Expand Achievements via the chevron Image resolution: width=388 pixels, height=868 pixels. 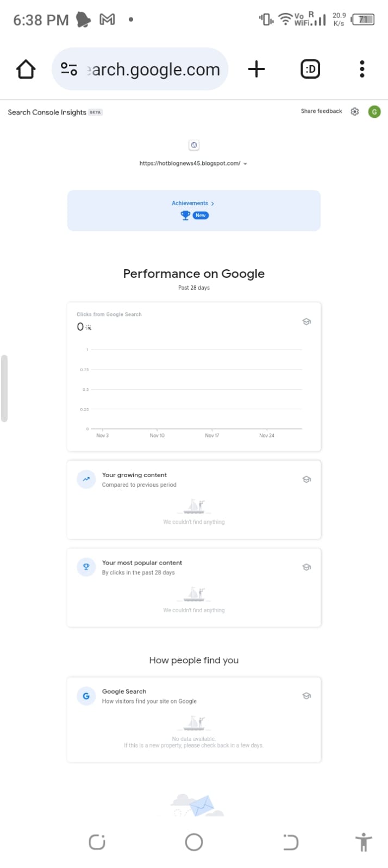click(212, 204)
